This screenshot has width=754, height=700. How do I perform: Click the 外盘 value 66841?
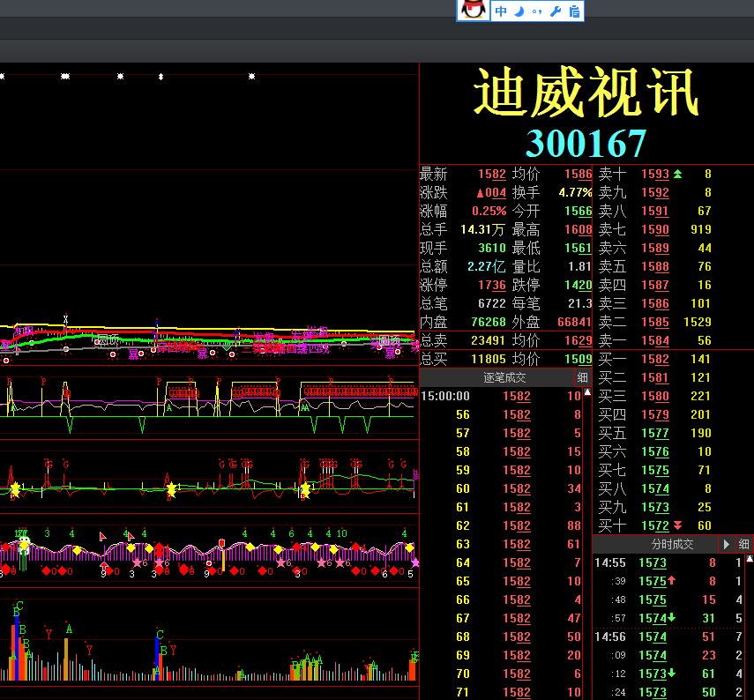coord(574,322)
